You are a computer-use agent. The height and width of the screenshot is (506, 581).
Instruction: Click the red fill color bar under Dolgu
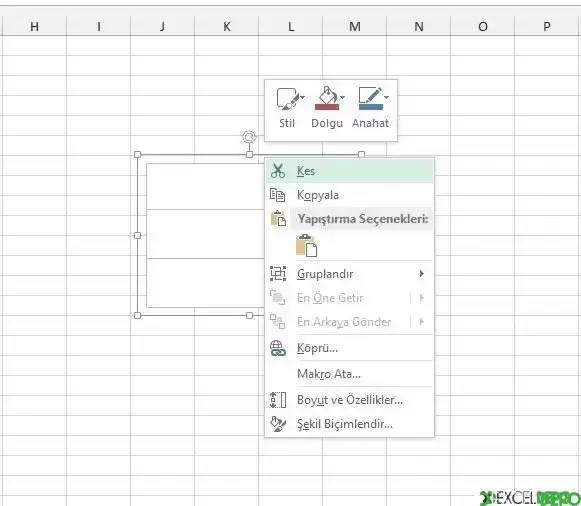tap(327, 107)
